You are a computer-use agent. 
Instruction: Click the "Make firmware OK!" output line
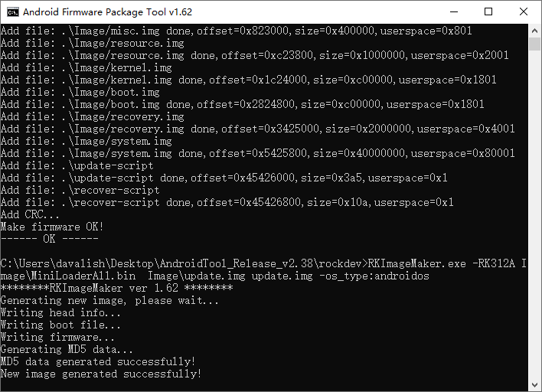click(x=52, y=227)
